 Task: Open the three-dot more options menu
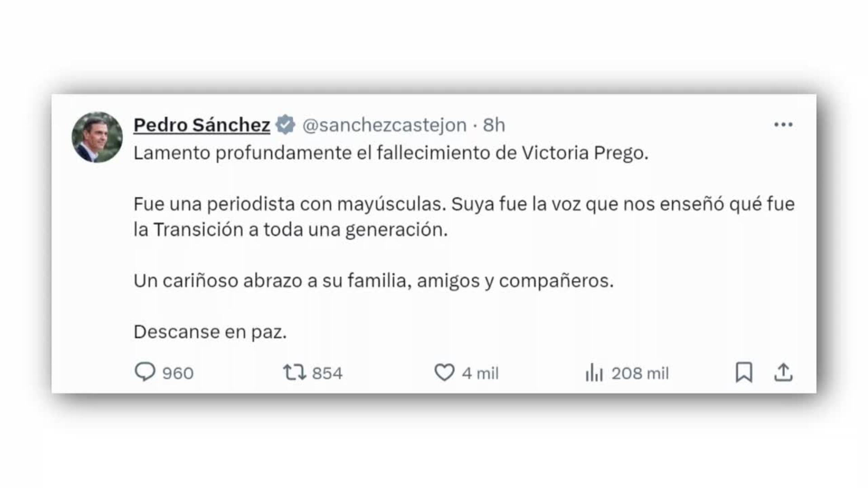pyautogui.click(x=783, y=125)
